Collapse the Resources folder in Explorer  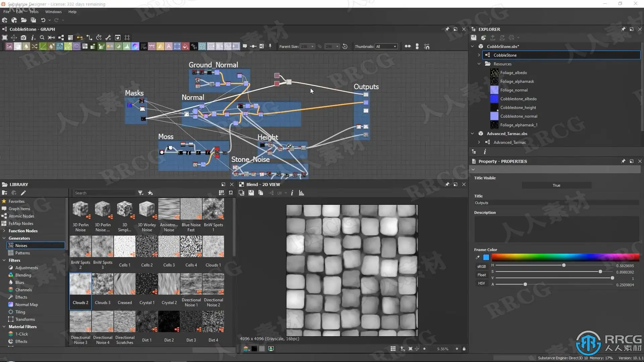point(479,64)
